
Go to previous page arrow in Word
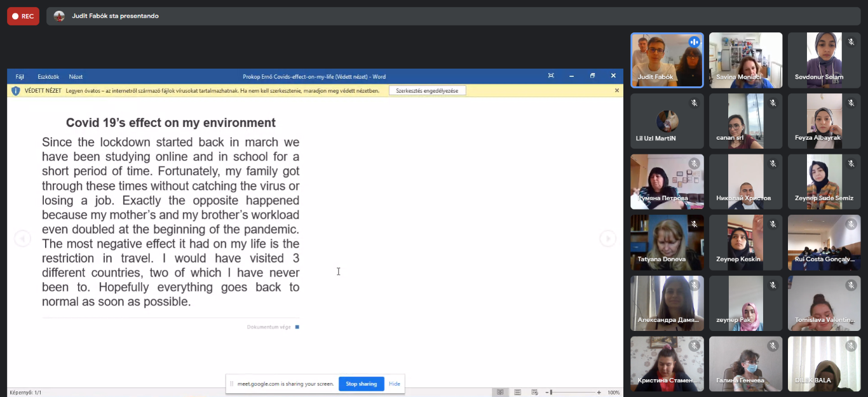pyautogui.click(x=22, y=238)
